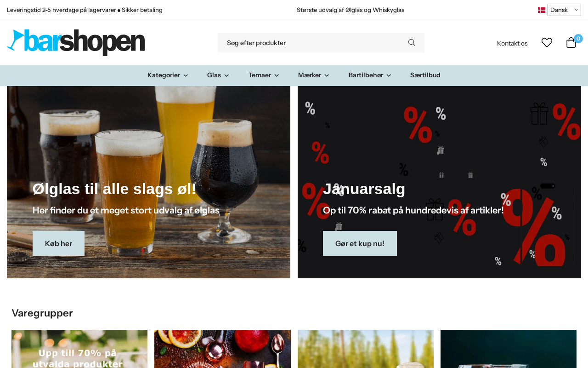
Task: Click Gør et kup nu! button
Action: click(360, 243)
